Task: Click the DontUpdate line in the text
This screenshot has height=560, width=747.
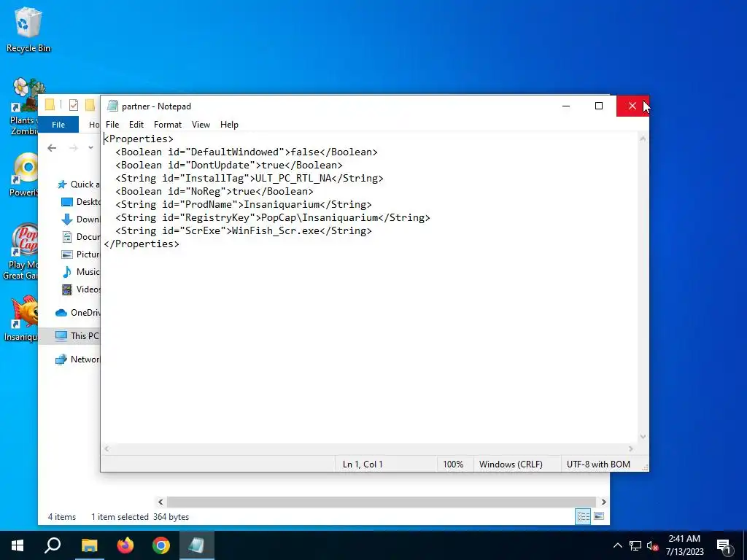Action: 228,166
